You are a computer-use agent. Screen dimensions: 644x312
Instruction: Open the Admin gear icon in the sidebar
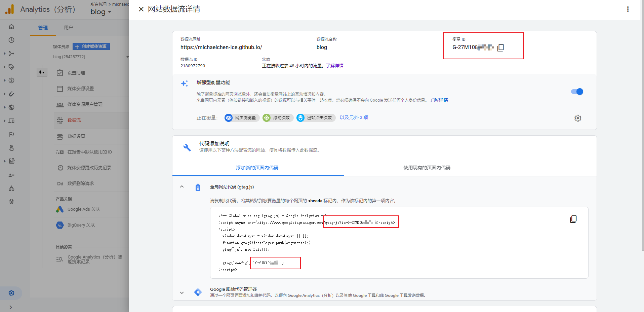pos(11,293)
